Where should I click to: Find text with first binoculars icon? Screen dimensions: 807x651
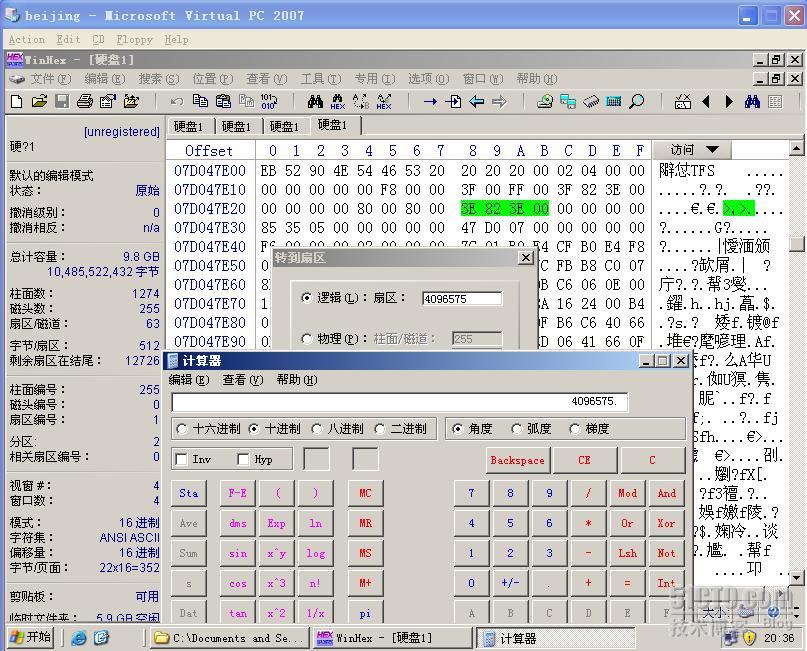315,101
